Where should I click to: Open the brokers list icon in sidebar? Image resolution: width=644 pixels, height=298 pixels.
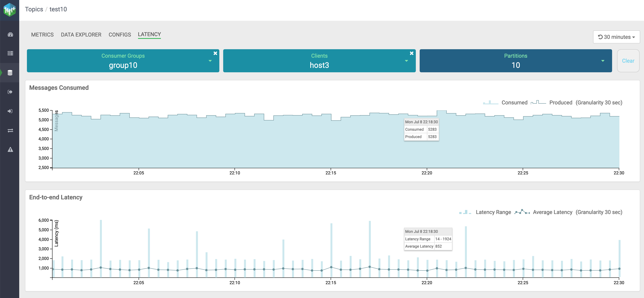point(10,53)
